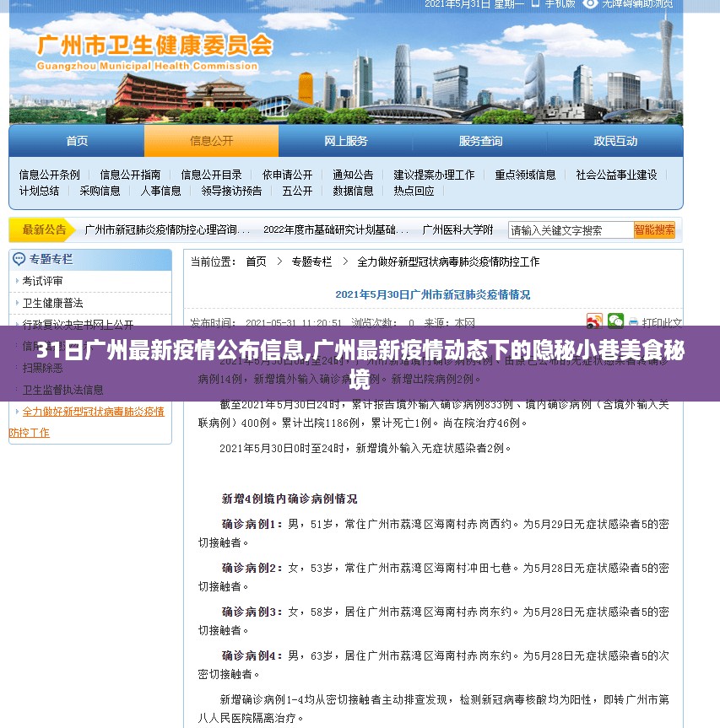Expand the 卫生健康普法 sidebar item
720x728 pixels.
52,303
